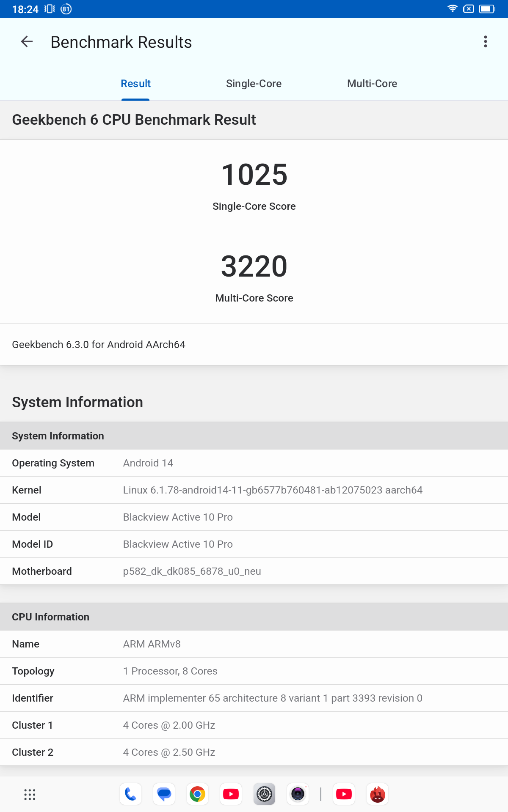
Task: Tap the gray System Information table header
Action: click(x=254, y=436)
